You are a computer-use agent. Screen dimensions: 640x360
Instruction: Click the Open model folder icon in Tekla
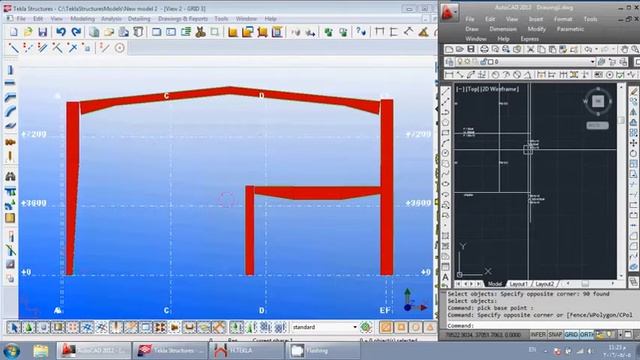click(x=28, y=32)
